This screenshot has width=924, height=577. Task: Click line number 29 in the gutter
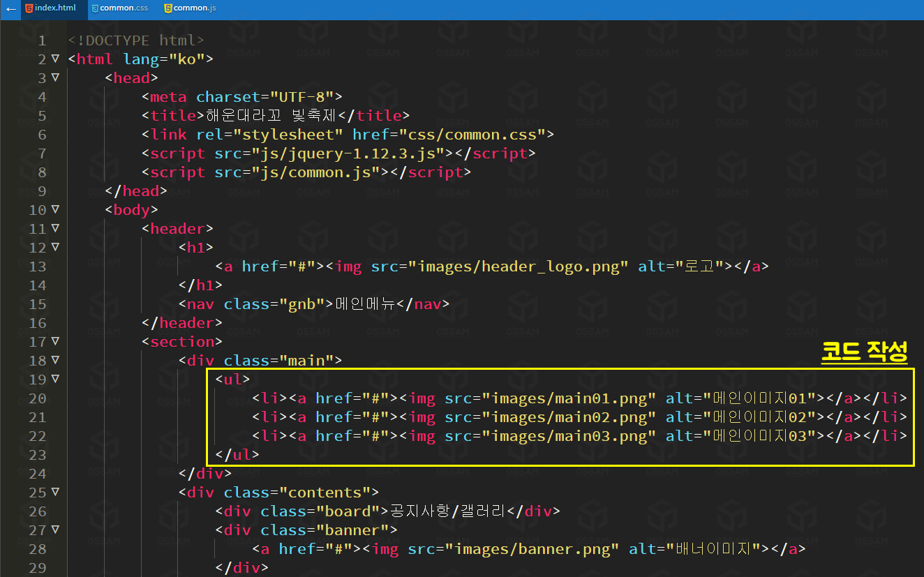coord(38,568)
